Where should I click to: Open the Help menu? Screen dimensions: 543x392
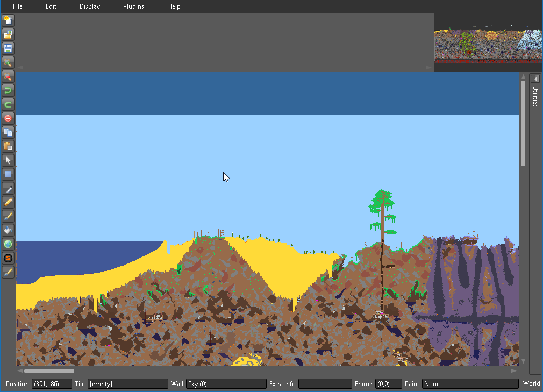174,6
